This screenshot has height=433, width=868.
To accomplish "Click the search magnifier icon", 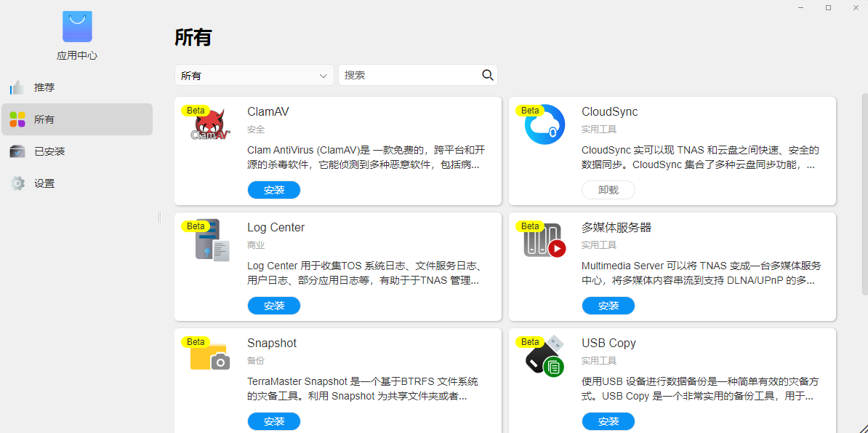I will pos(488,75).
